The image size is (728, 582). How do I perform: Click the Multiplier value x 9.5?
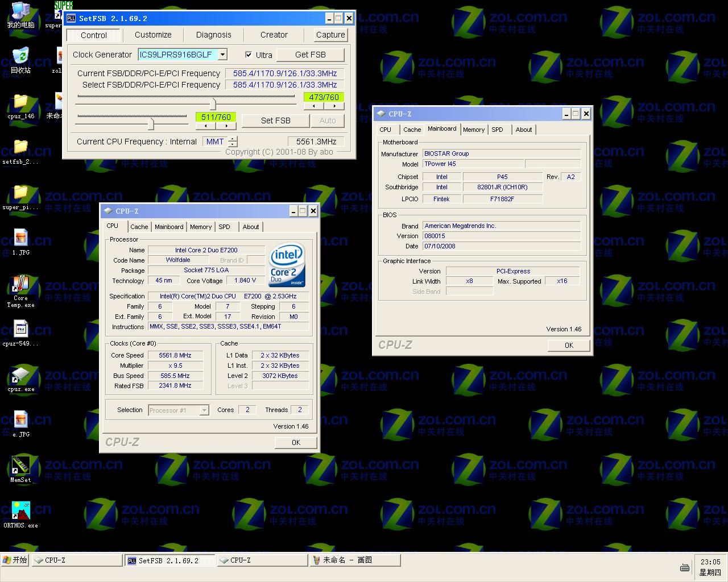175,365
